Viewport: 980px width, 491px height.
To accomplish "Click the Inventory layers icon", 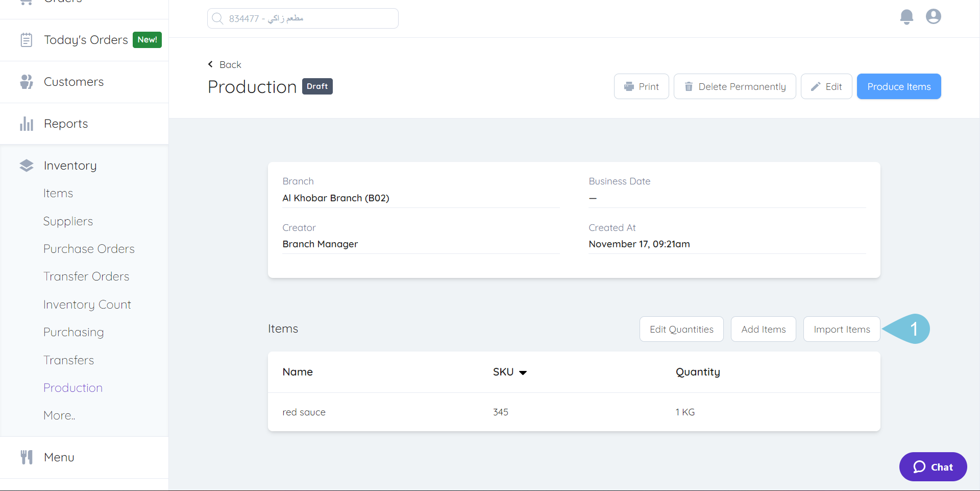I will 26,165.
